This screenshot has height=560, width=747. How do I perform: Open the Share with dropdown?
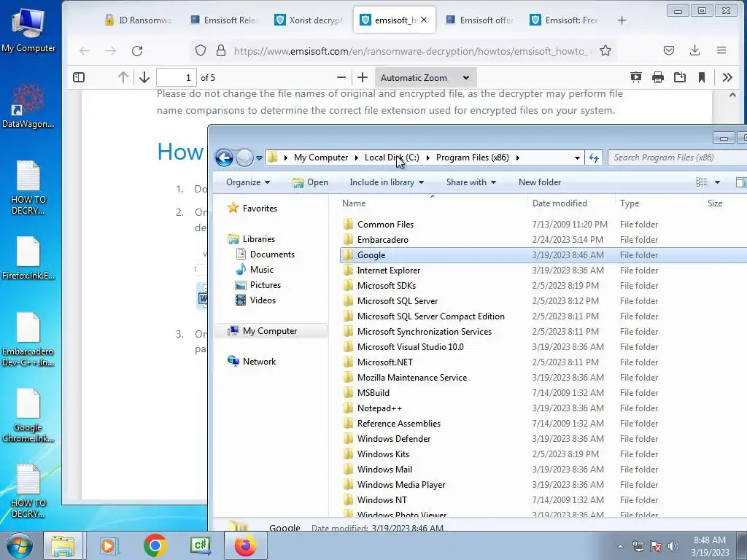click(x=471, y=182)
